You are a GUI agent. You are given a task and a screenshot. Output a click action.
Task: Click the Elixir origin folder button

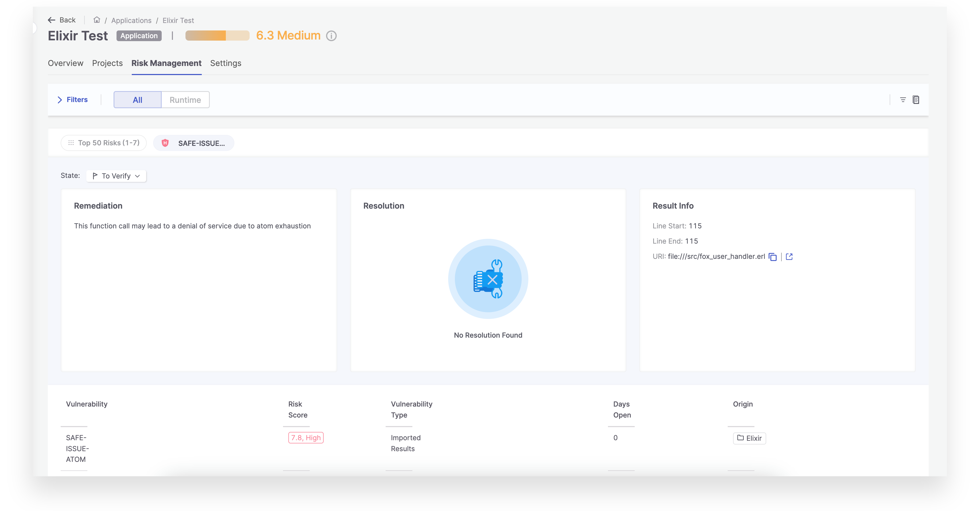pos(749,438)
